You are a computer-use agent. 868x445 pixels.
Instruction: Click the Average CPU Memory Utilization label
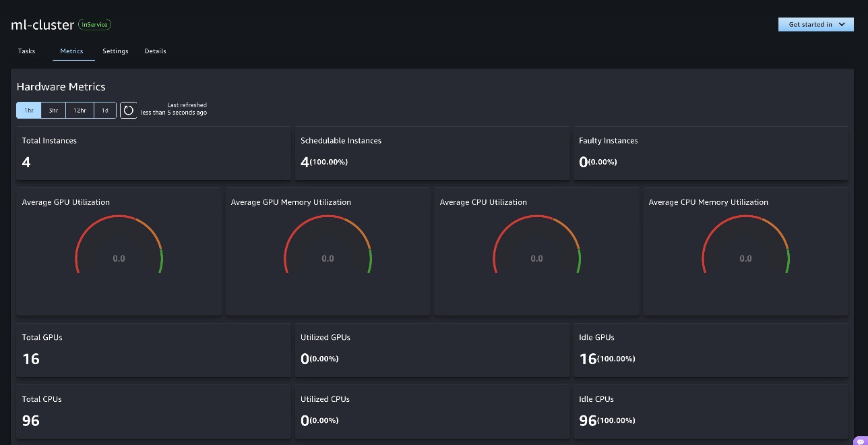708,202
